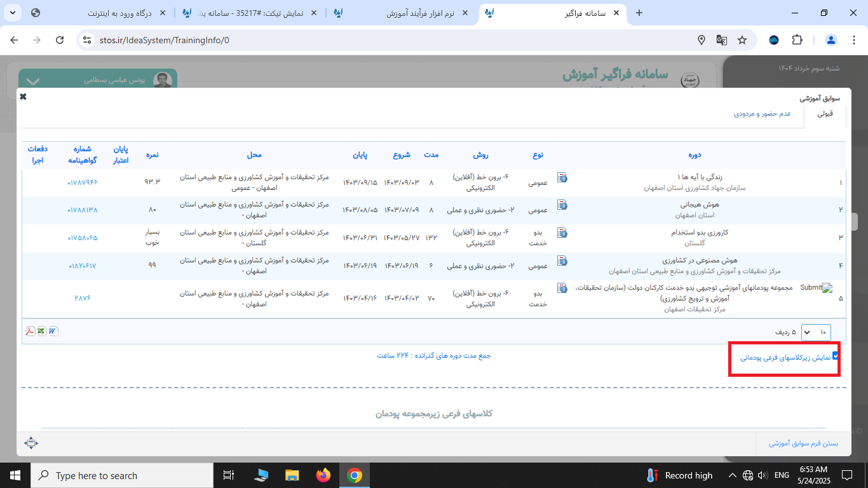This screenshot has height=488, width=868.
Task: Export training records to PDF
Action: coord(30,331)
